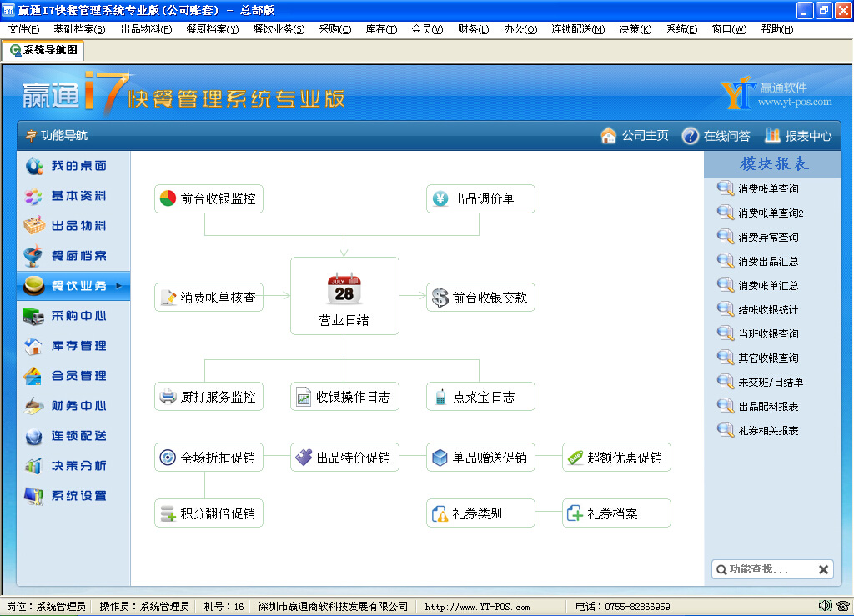This screenshot has height=616, width=854.
Task: Open 礼券类别 module
Action: pyautogui.click(x=480, y=513)
